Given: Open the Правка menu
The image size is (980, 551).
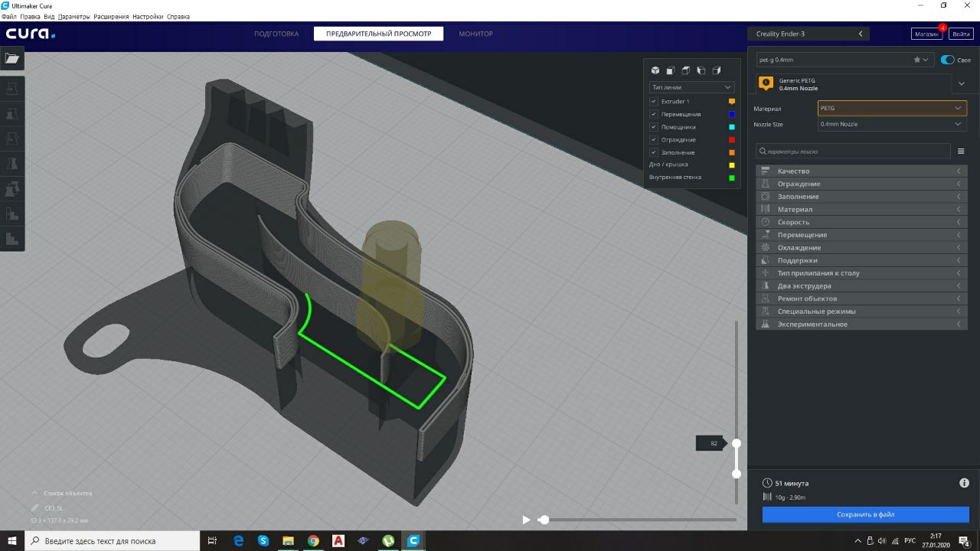Looking at the screenshot, I should click(x=30, y=16).
